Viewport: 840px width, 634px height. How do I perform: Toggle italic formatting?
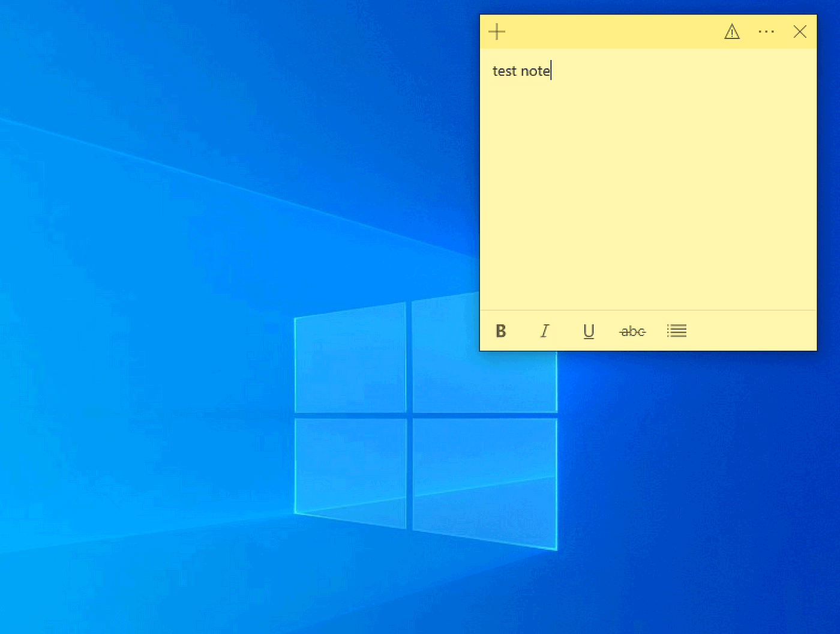[545, 331]
